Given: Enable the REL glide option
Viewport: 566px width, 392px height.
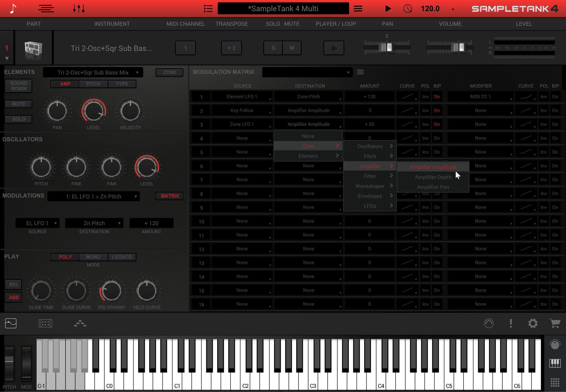Looking at the screenshot, I should click(14, 285).
